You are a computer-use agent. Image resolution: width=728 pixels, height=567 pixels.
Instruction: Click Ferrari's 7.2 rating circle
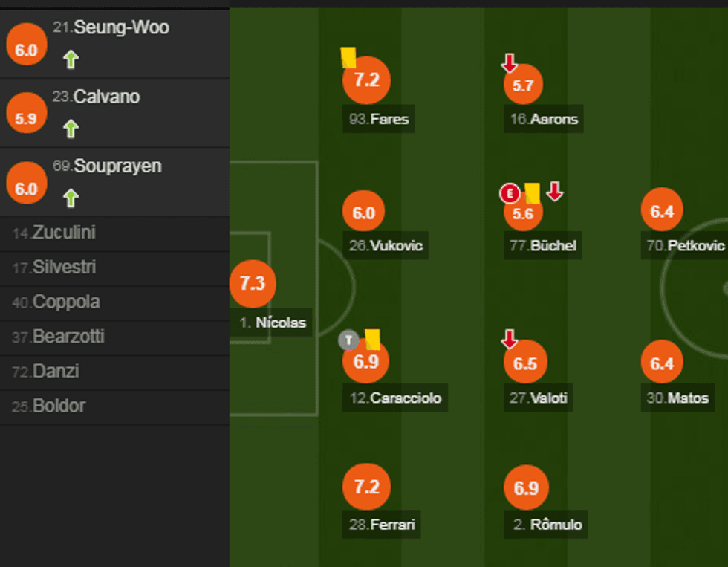366,487
